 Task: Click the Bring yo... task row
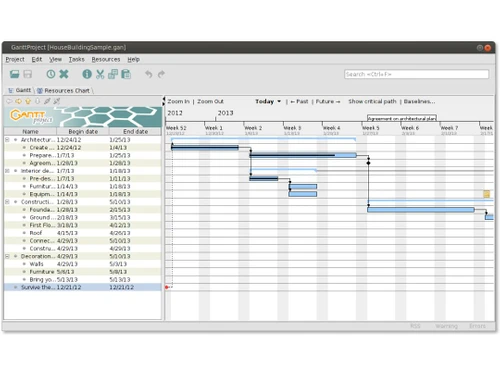coord(83,279)
